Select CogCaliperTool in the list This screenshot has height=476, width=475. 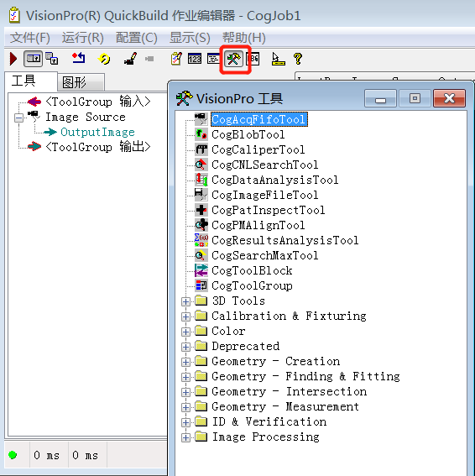click(258, 149)
